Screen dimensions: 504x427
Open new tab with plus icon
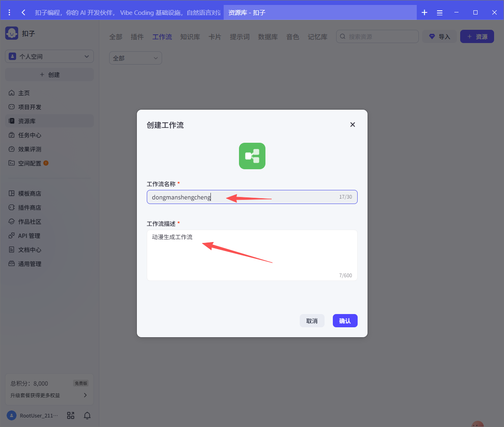click(424, 12)
